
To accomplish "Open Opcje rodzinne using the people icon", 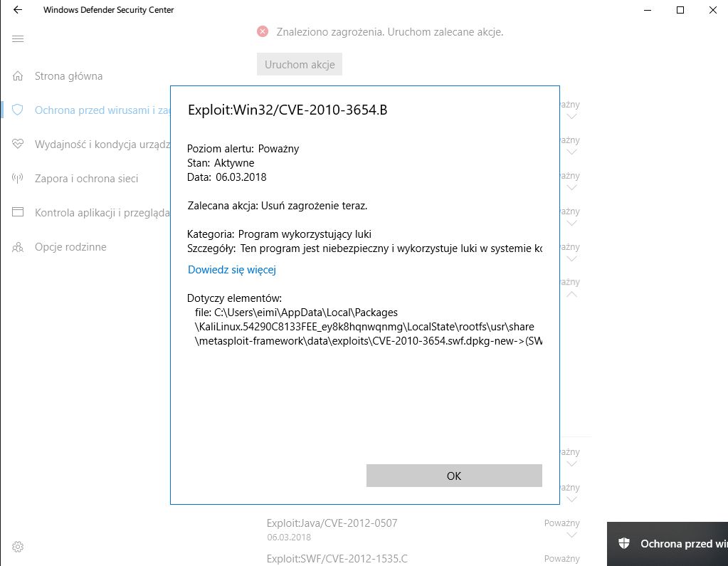I will pyautogui.click(x=17, y=246).
